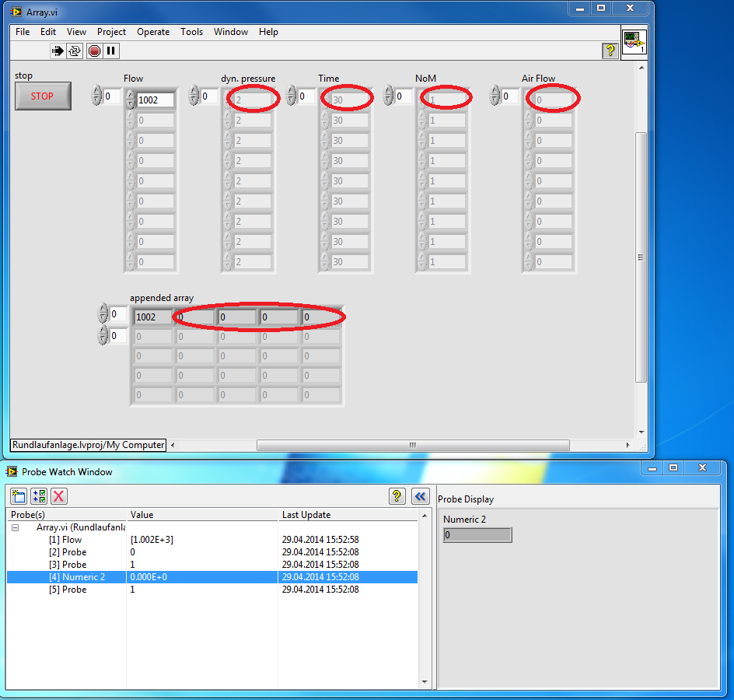Click the Run arrow in Array.vi toolbar
The image size is (734, 700).
(x=58, y=51)
